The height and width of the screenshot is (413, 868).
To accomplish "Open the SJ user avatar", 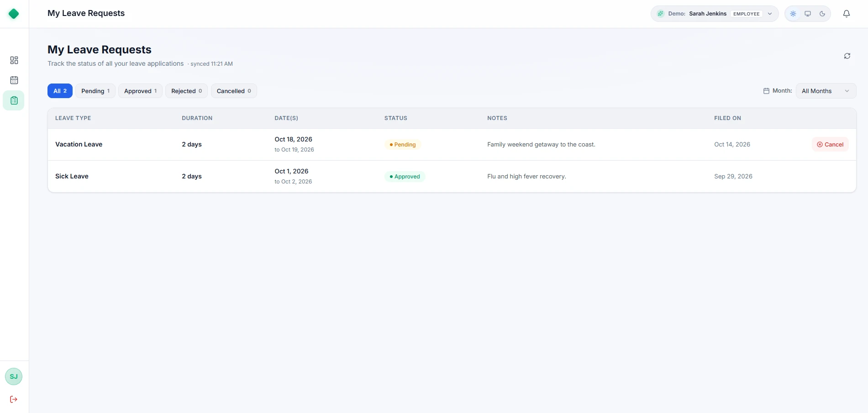I will click(14, 376).
